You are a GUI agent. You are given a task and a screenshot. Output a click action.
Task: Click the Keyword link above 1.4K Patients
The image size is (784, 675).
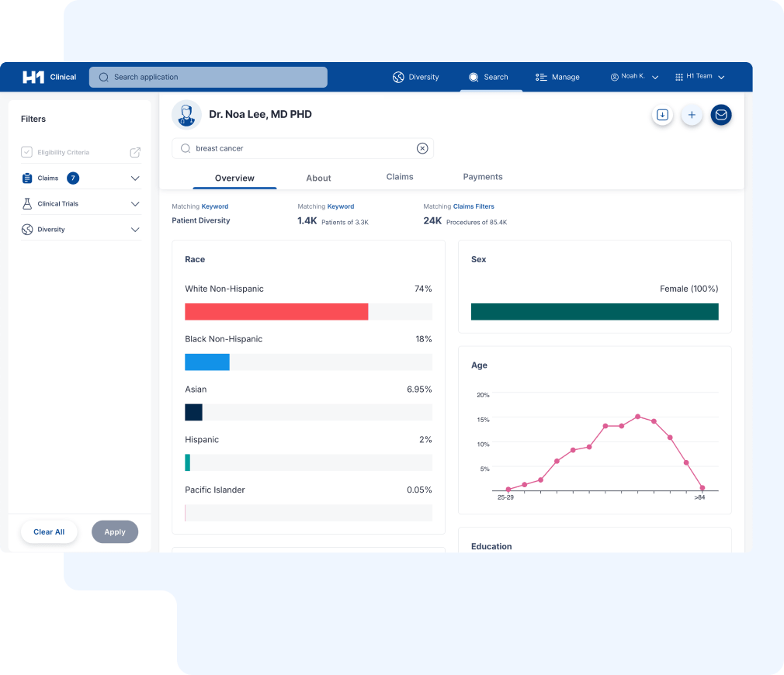(341, 206)
